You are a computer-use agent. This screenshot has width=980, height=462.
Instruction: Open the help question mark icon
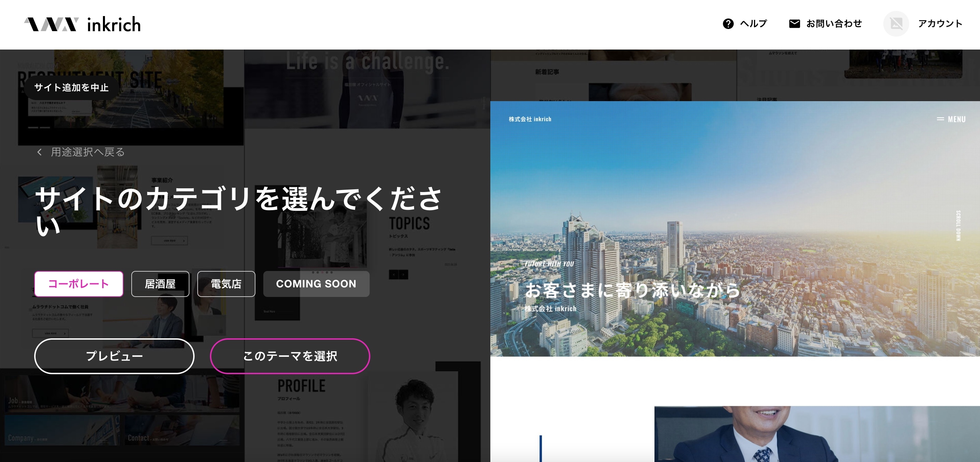[x=728, y=24]
